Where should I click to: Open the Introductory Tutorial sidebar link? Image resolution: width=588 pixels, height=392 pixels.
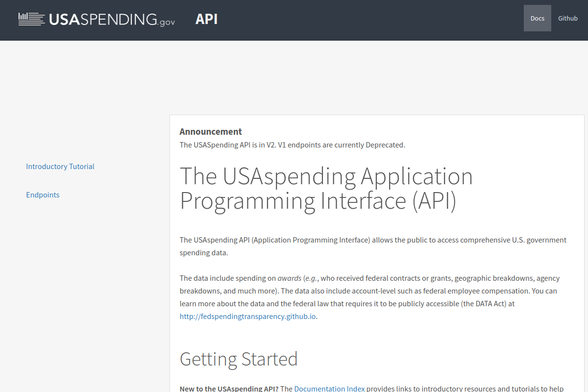(60, 167)
